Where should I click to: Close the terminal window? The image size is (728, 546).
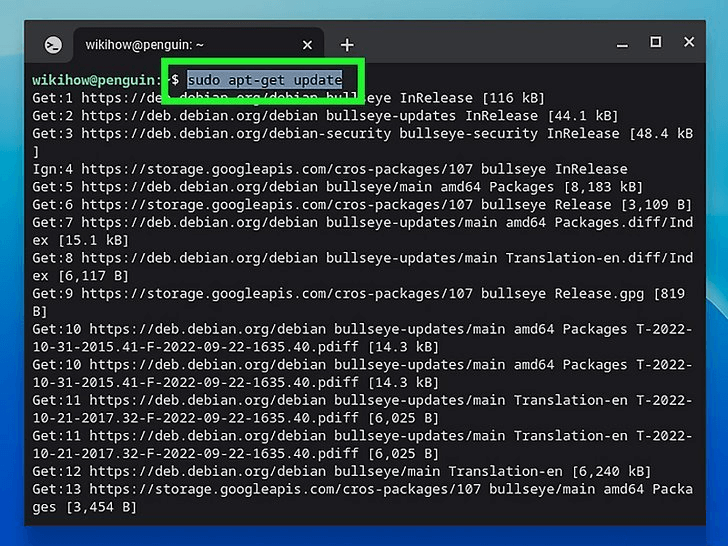click(689, 42)
